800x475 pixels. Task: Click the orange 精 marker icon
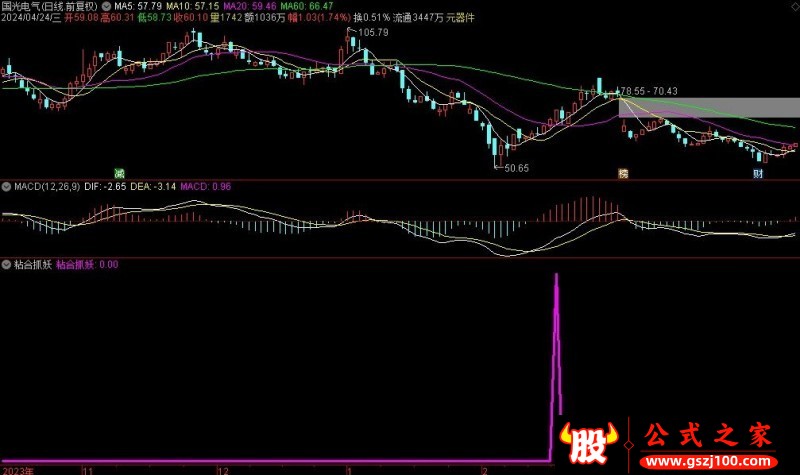coord(623,173)
